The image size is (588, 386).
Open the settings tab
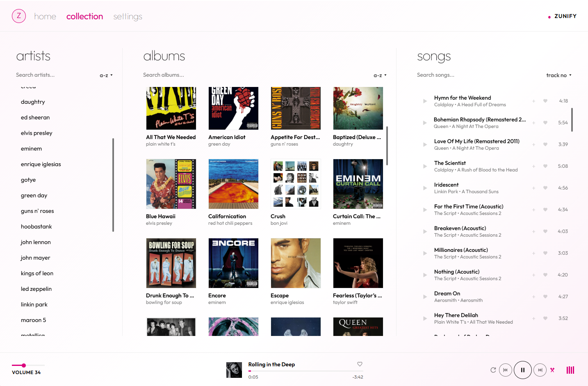click(x=128, y=16)
